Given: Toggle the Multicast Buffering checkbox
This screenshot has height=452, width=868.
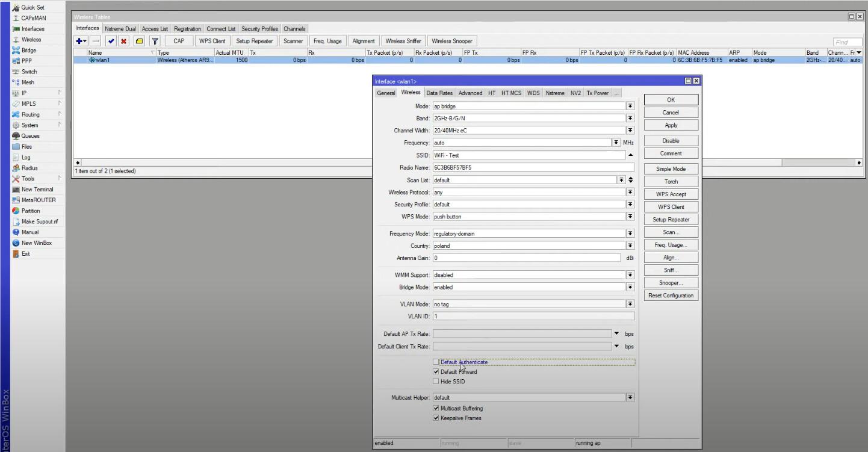Looking at the screenshot, I should pyautogui.click(x=436, y=409).
